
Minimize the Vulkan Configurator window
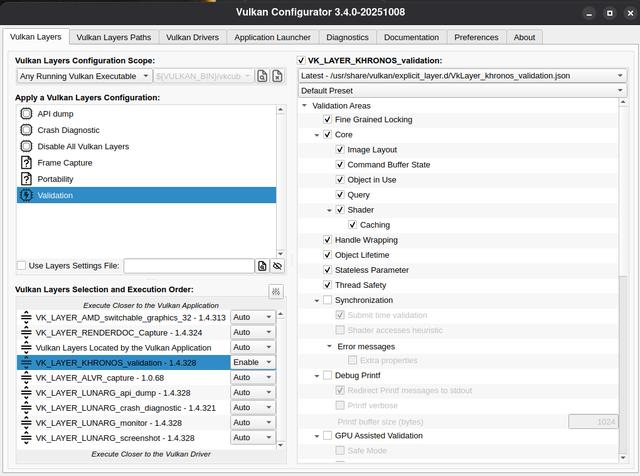tap(589, 13)
